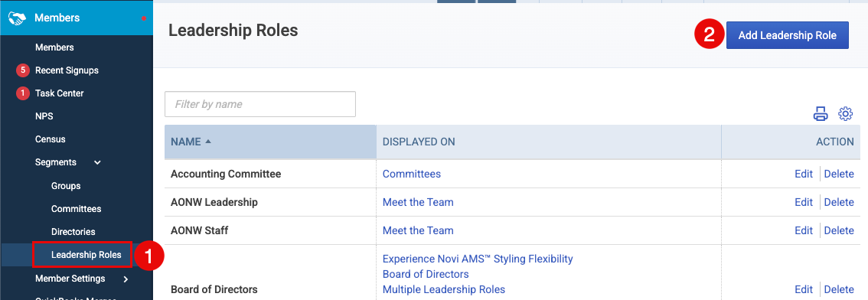
Task: Click the Filter by name field
Action: tap(260, 104)
